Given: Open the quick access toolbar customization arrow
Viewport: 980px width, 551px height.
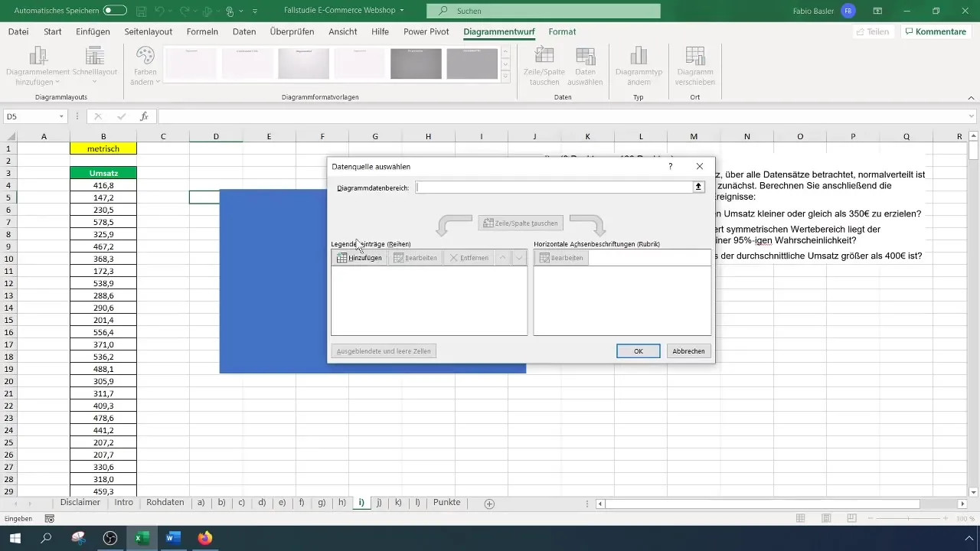Looking at the screenshot, I should 255,11.
